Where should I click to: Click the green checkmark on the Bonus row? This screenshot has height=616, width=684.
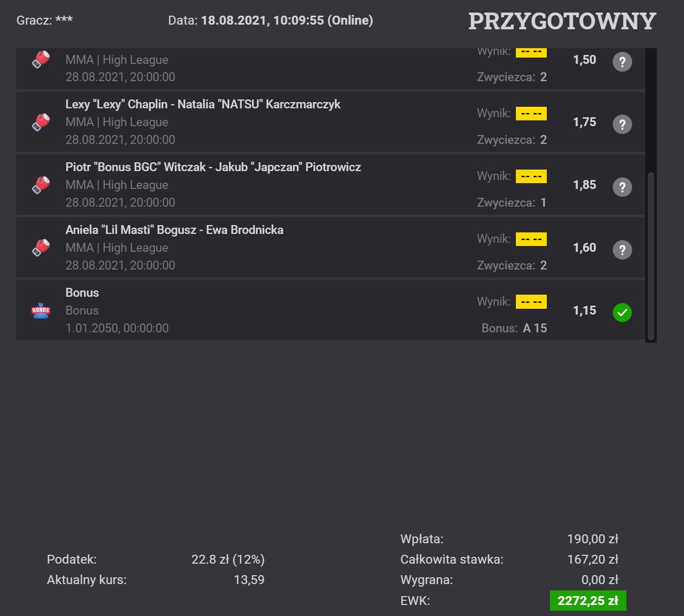[622, 312]
